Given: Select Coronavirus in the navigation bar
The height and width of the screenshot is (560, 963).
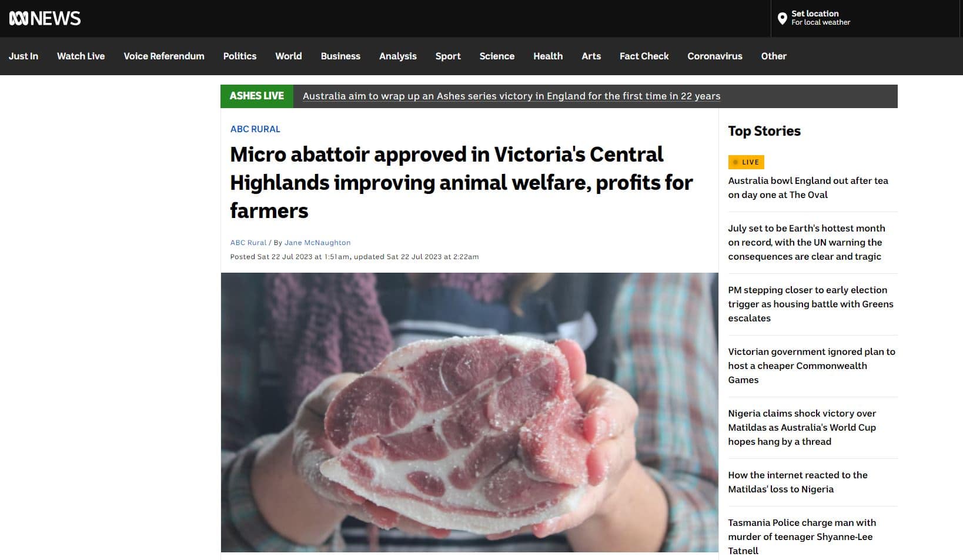Looking at the screenshot, I should point(714,56).
